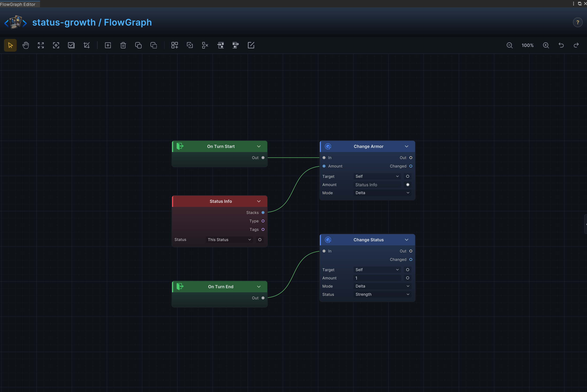Collapse the Status Info node

[259, 201]
